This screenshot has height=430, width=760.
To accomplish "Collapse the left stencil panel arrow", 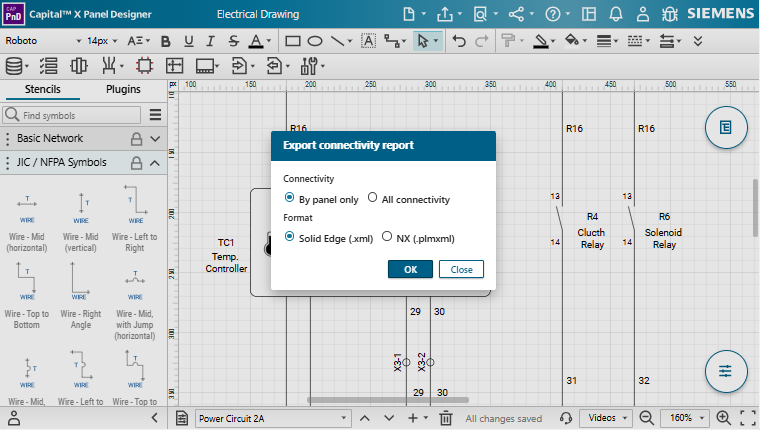I will (x=155, y=417).
